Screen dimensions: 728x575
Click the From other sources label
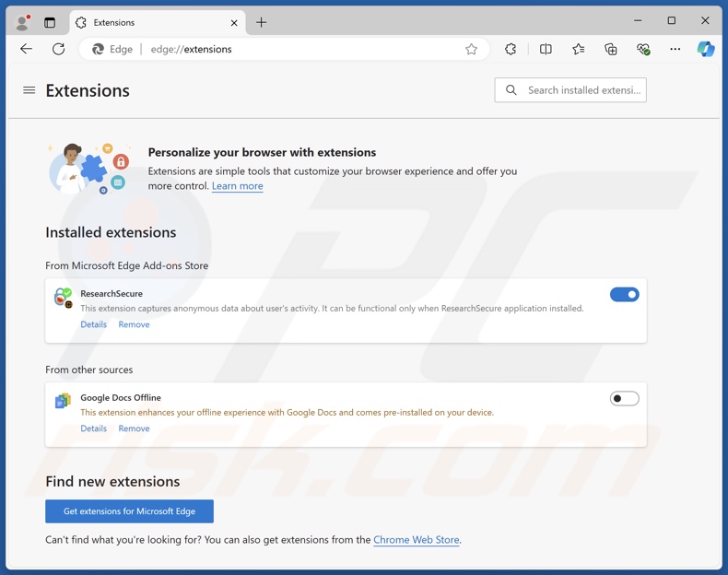pyautogui.click(x=89, y=370)
